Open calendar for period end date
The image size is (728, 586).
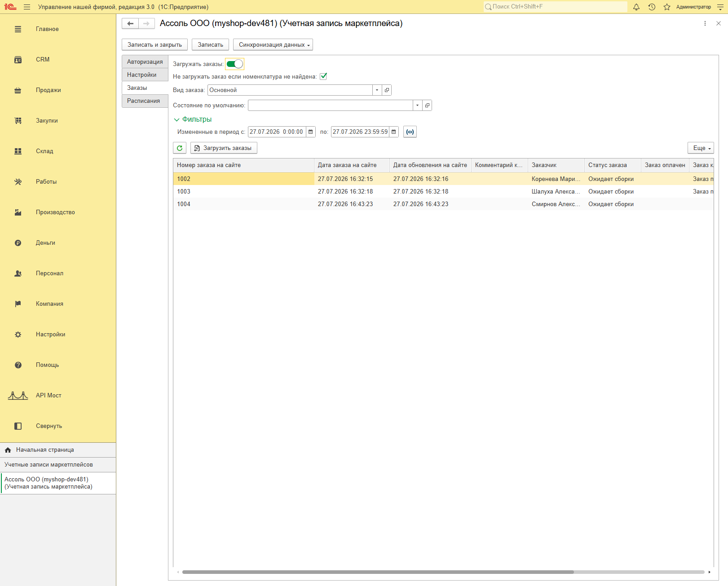click(x=394, y=132)
